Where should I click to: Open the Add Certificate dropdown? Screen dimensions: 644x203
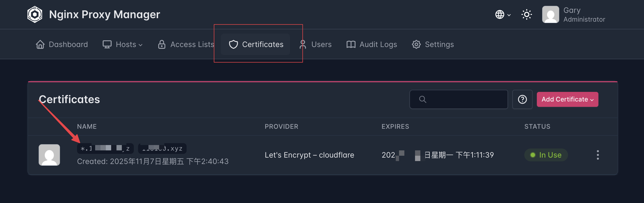point(567,99)
